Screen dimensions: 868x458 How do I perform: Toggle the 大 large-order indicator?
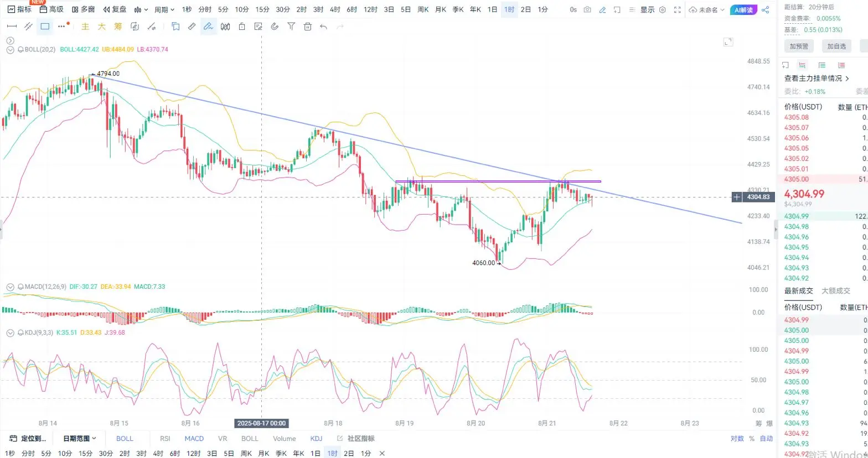point(101,26)
